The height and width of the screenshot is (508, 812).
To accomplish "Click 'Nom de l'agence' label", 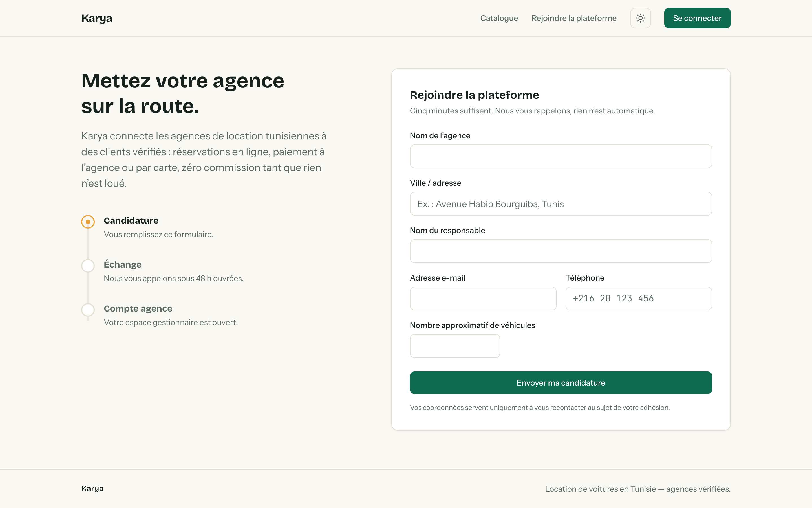I will pyautogui.click(x=440, y=135).
